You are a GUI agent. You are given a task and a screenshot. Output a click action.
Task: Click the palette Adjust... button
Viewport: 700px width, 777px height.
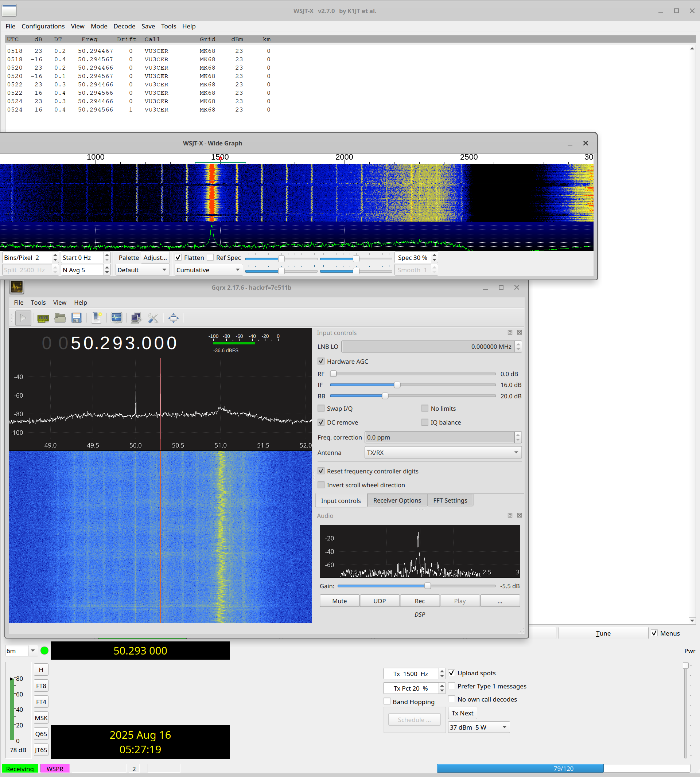(x=155, y=257)
